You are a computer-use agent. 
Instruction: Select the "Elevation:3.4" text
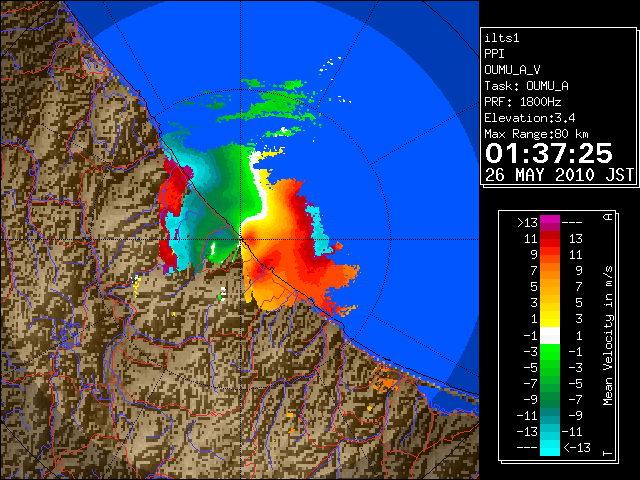[530, 118]
